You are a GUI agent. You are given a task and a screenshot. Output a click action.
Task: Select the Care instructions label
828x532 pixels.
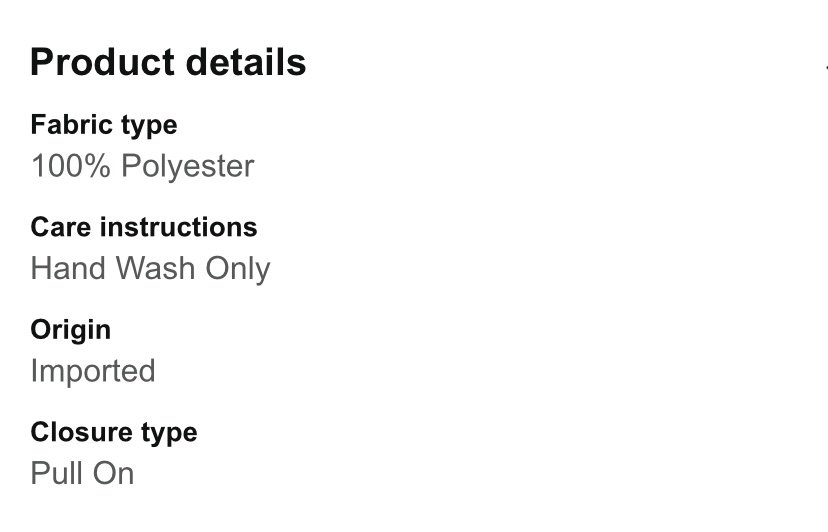[144, 227]
